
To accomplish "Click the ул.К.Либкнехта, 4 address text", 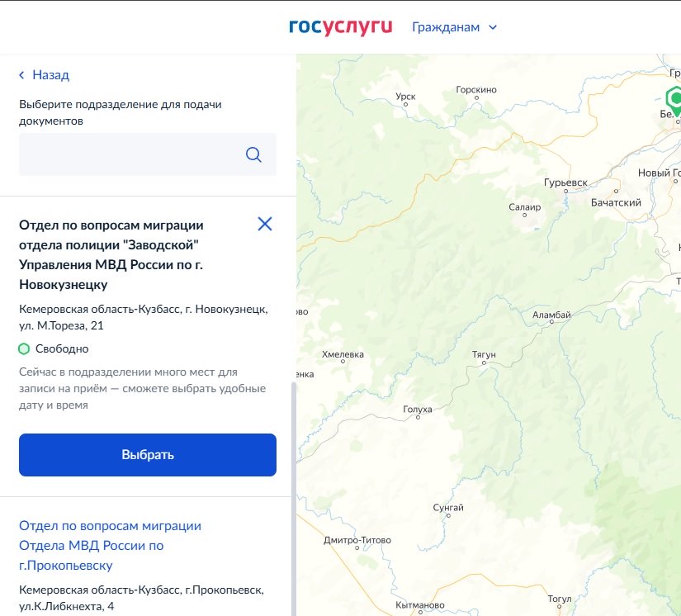I will 67,606.
